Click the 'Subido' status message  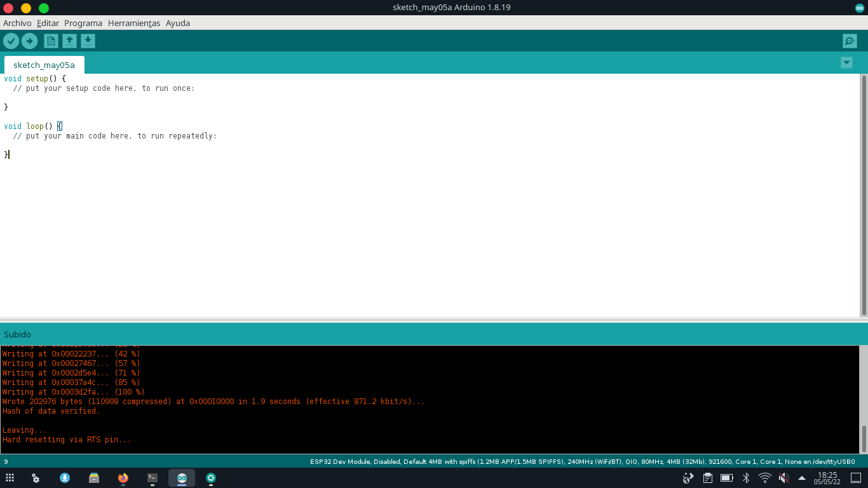[x=17, y=334]
